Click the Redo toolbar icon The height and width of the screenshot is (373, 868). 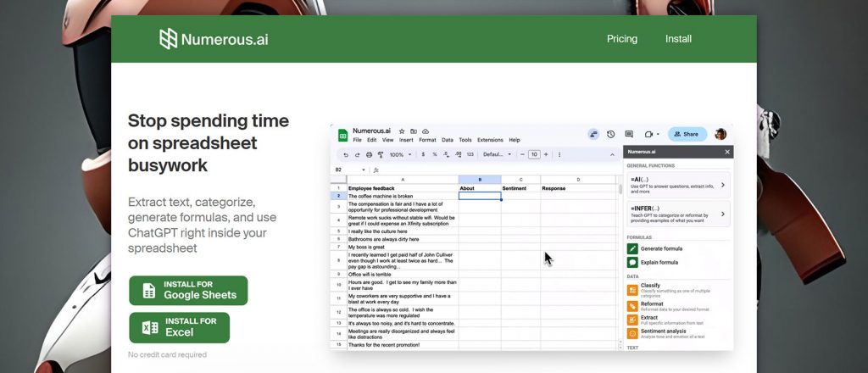click(357, 155)
